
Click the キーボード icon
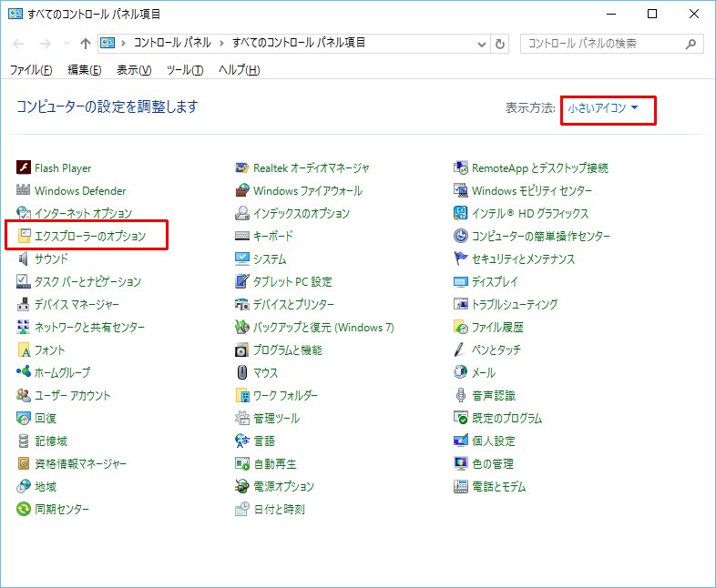point(242,236)
